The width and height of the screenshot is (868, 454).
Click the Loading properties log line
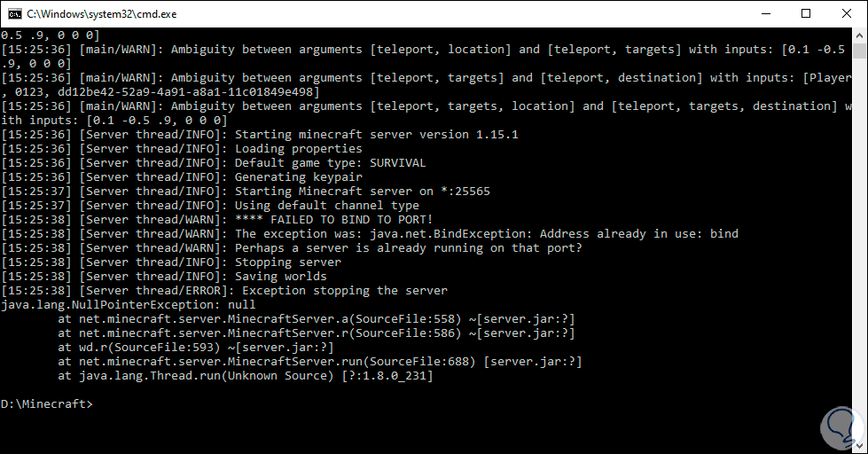coord(298,149)
